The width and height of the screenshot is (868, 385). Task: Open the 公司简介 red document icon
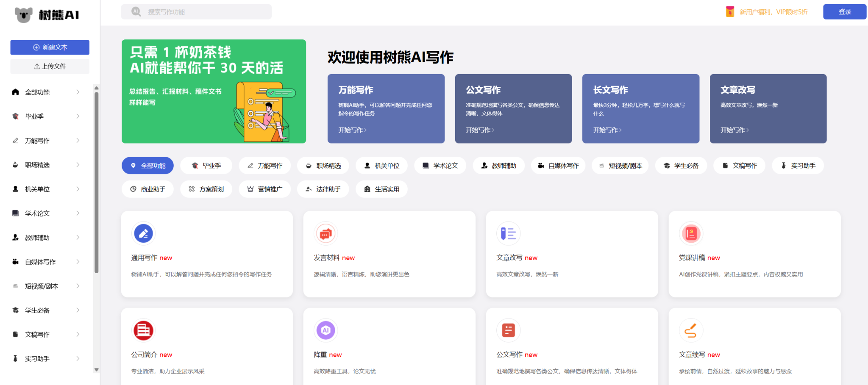click(x=143, y=330)
